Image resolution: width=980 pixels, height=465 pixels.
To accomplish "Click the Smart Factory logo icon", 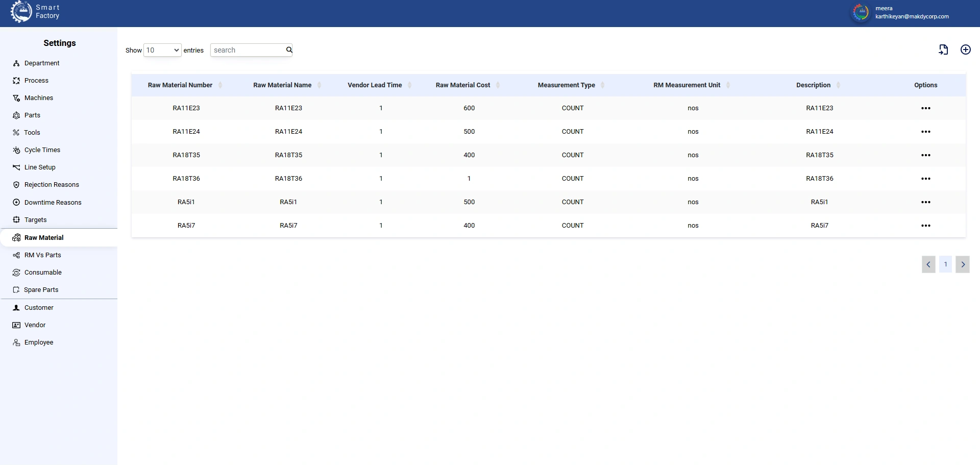I will 21,12.
